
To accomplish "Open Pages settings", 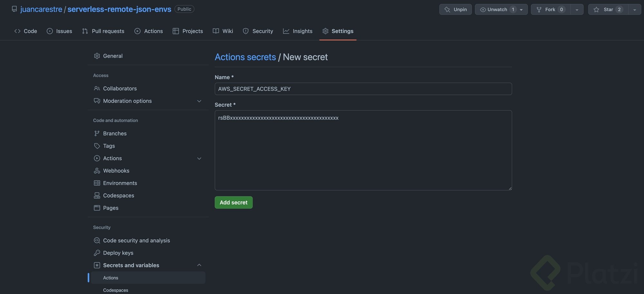I will click(148, 208).
